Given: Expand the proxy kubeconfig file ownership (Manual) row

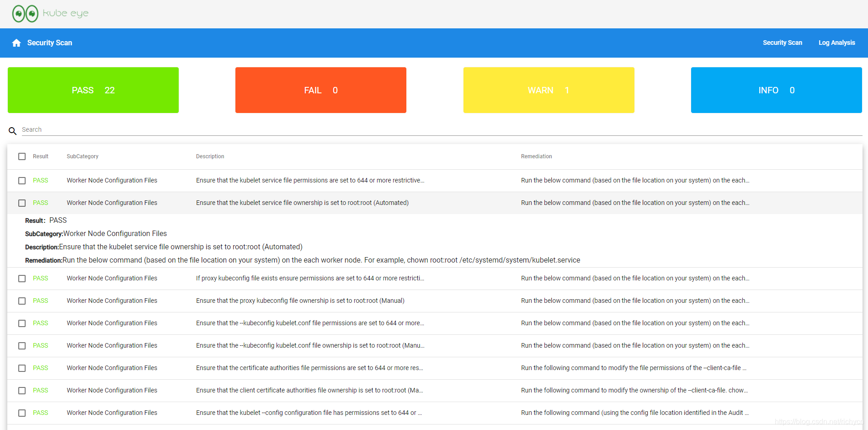Looking at the screenshot, I should click(x=435, y=301).
